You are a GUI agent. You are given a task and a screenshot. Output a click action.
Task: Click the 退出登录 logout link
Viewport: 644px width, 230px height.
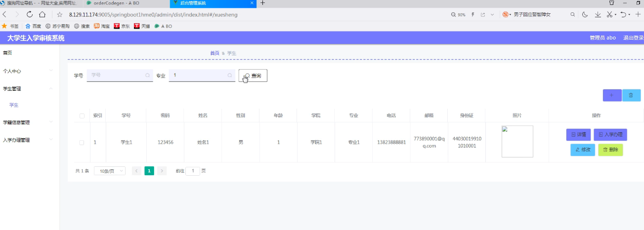[633, 38]
